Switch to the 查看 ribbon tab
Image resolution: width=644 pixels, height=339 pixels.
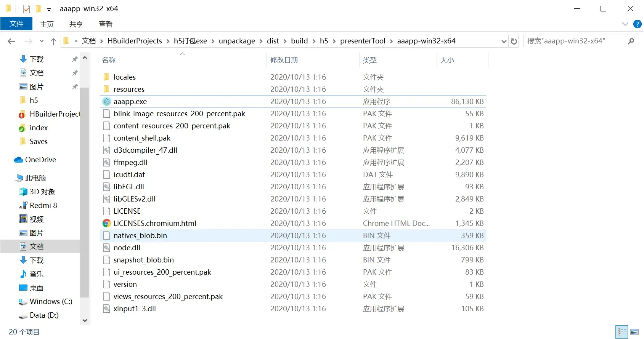(x=105, y=24)
